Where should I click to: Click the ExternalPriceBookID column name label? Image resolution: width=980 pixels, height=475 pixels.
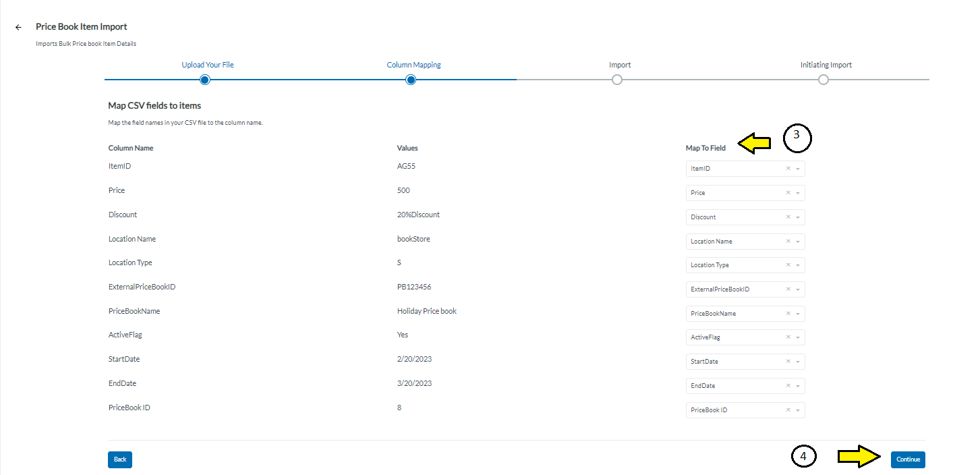point(142,287)
